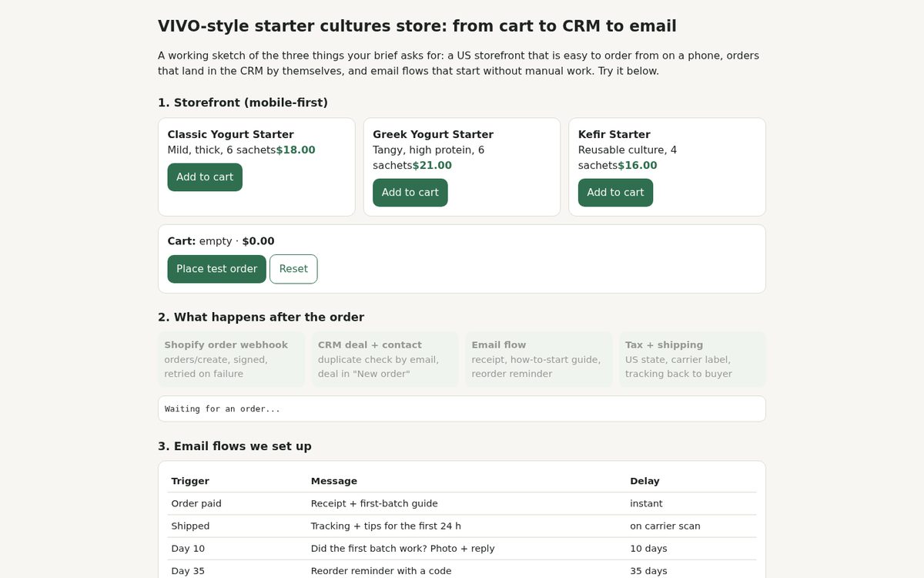Click the Classic Yogurt Starter product title
The image size is (924, 578).
coord(231,134)
